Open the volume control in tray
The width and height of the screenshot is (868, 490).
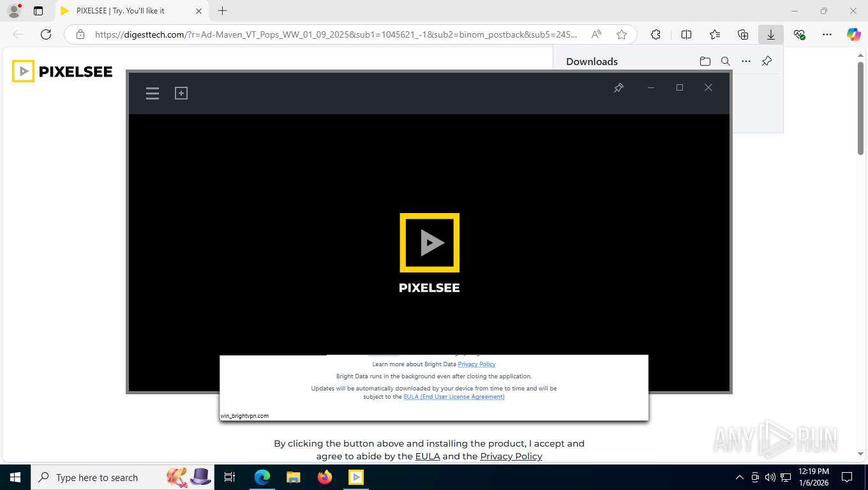[770, 477]
